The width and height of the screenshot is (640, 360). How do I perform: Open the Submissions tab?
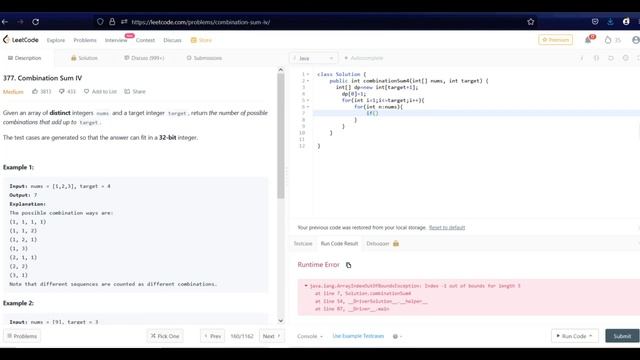[x=204, y=58]
